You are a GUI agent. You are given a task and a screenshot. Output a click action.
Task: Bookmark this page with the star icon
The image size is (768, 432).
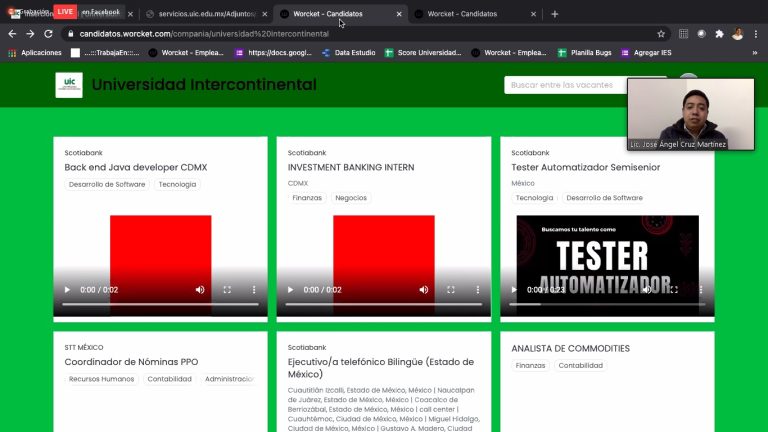click(x=661, y=34)
